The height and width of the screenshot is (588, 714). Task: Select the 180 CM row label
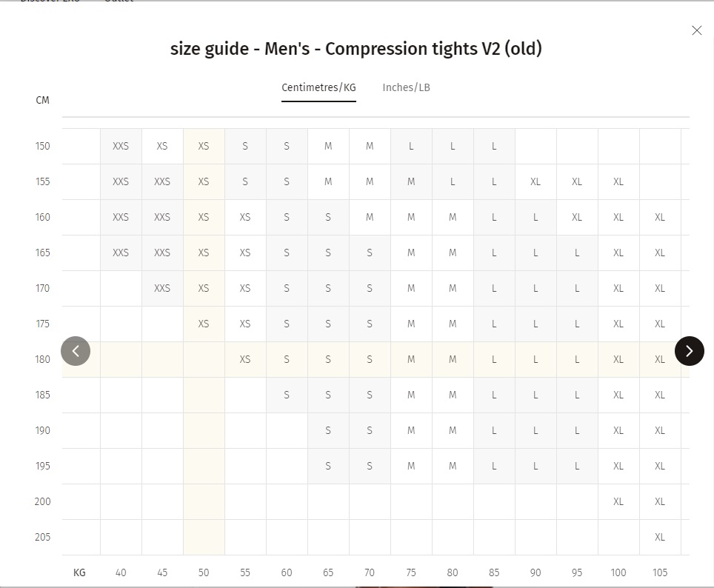[x=43, y=359]
